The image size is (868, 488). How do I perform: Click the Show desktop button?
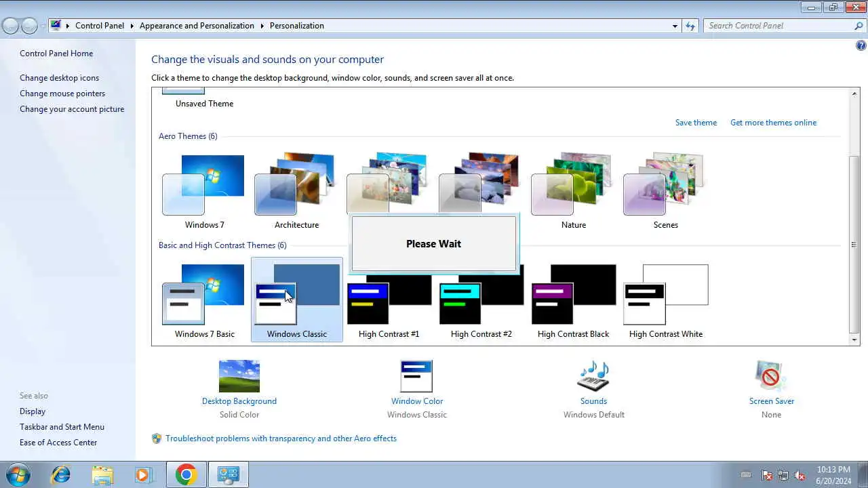tap(863, 474)
